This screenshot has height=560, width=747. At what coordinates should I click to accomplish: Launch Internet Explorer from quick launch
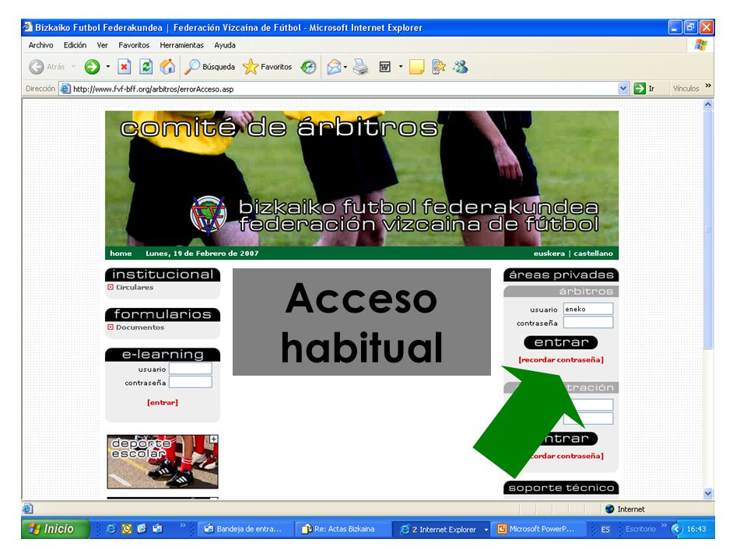[110, 529]
